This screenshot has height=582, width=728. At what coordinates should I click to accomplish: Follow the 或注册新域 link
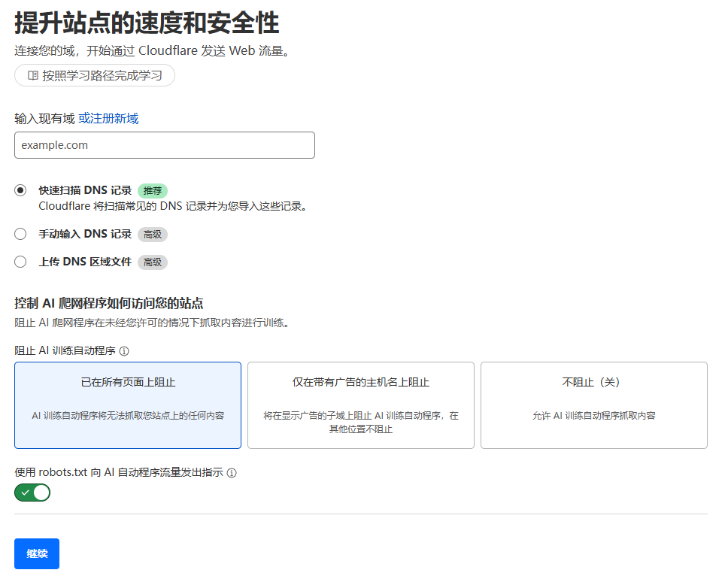tap(108, 118)
